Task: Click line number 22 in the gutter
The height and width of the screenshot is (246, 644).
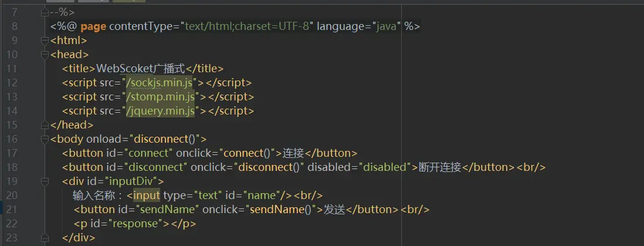Action: pyautogui.click(x=12, y=223)
